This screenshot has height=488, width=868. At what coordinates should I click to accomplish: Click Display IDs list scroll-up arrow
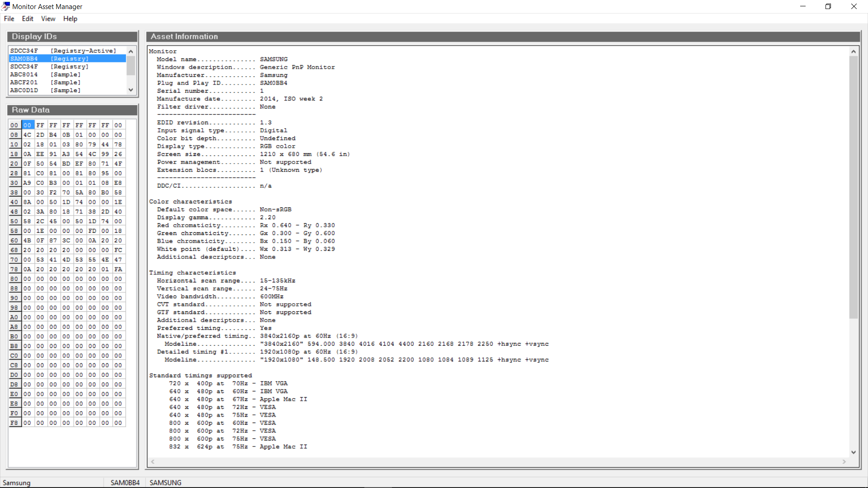[131, 51]
